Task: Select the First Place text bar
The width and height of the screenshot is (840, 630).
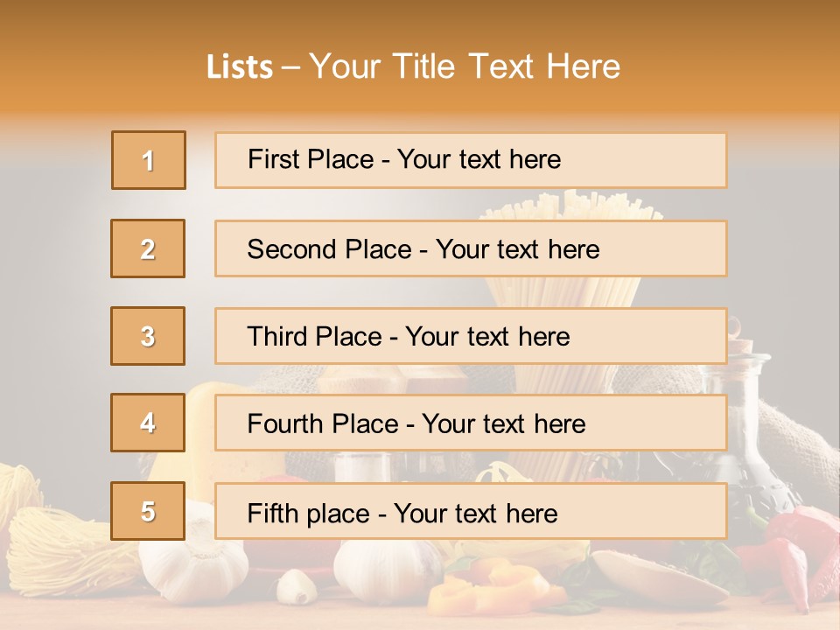Action: click(x=471, y=160)
